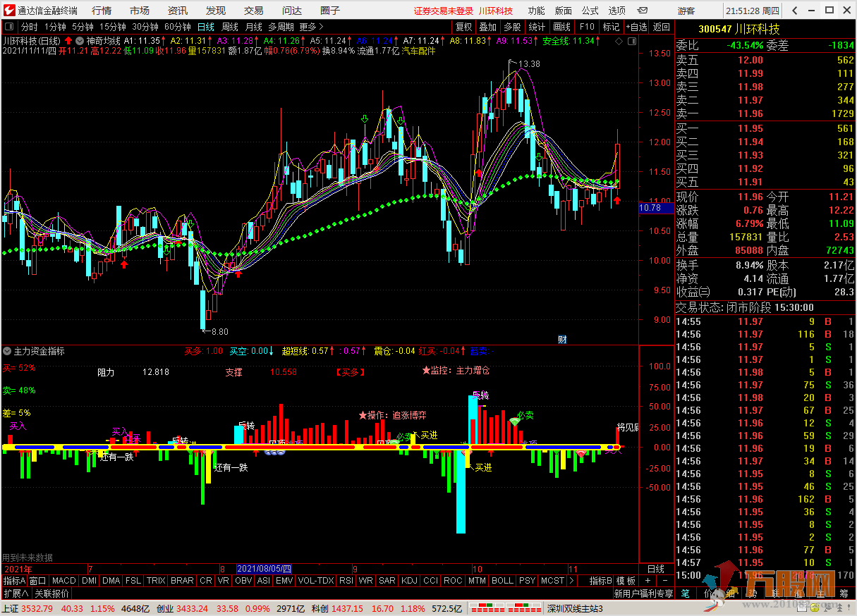Screen dimensions: 857x616
Task: Switch chart to 15分钟 period
Action: pyautogui.click(x=113, y=27)
